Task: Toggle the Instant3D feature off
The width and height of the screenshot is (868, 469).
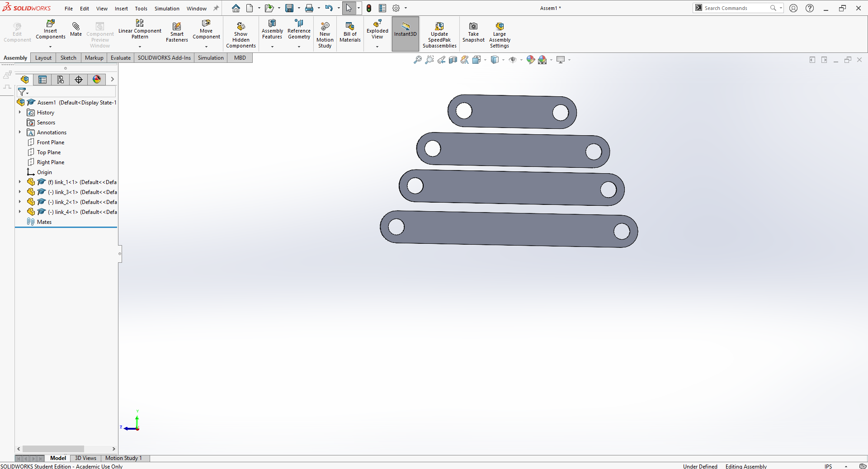Action: [405, 33]
